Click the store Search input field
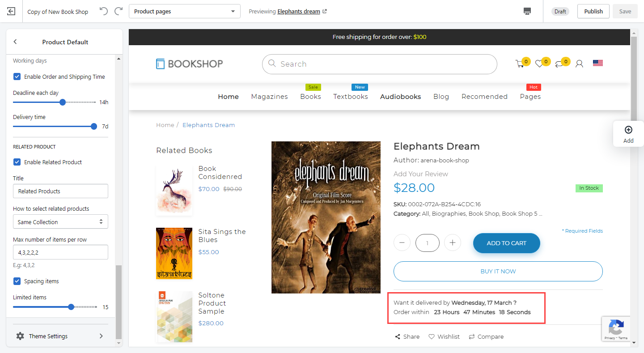Image resolution: width=644 pixels, height=353 pixels. (380, 64)
